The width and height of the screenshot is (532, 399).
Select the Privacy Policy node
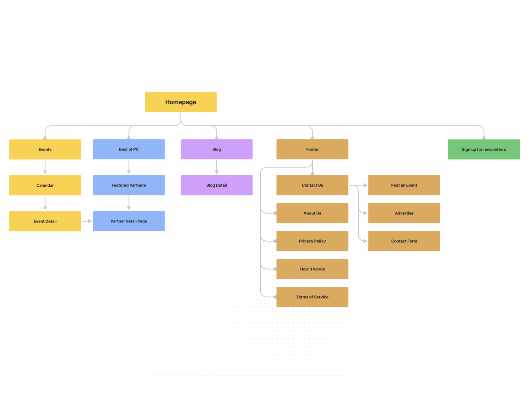coord(312,241)
